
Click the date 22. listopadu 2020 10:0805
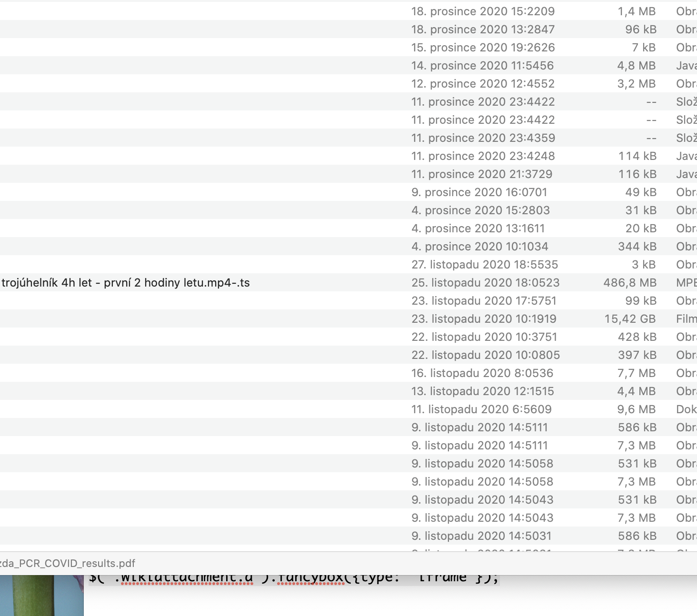(486, 355)
